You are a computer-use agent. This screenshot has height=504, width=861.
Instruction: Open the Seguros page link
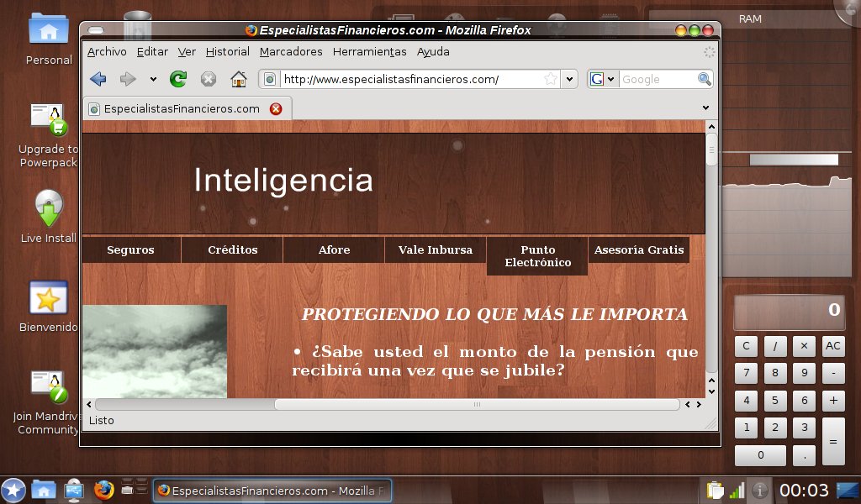click(130, 249)
